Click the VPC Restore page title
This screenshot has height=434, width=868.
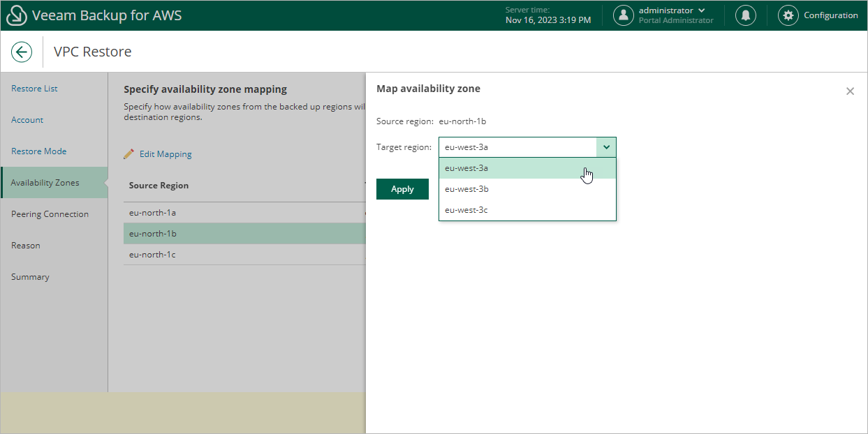coord(92,52)
